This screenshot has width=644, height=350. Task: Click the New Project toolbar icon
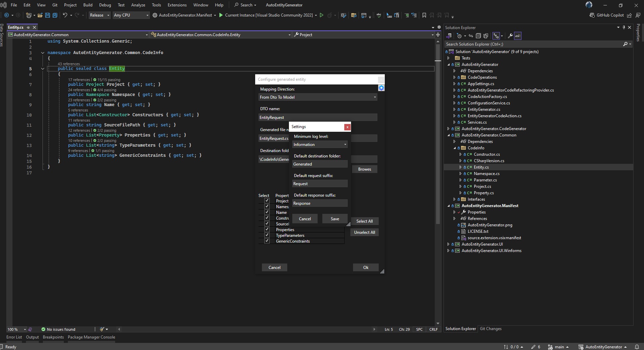(x=29, y=15)
